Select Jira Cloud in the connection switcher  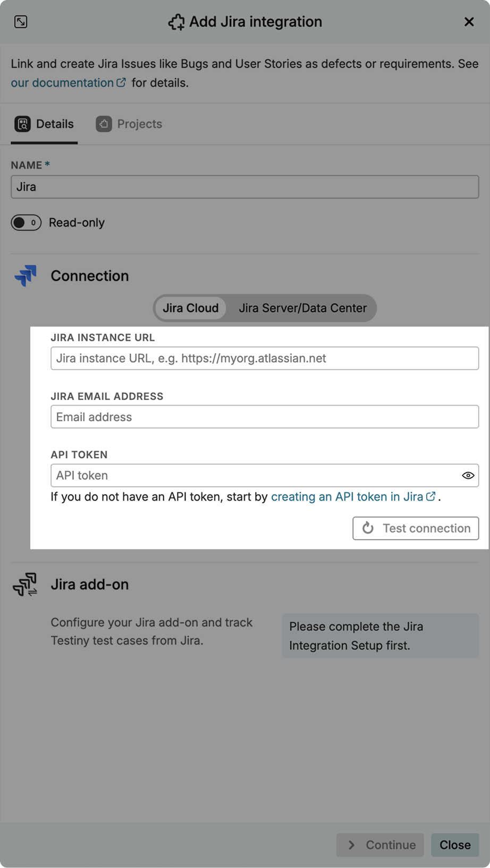coord(190,308)
